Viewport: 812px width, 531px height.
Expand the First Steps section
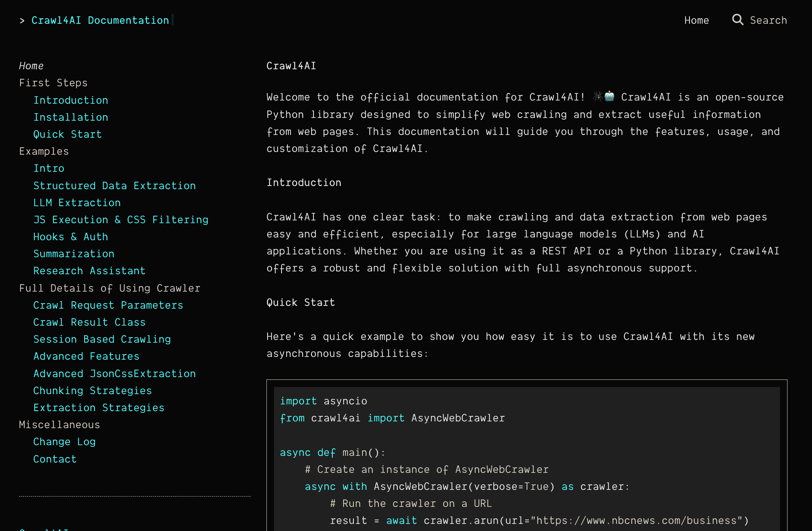53,83
